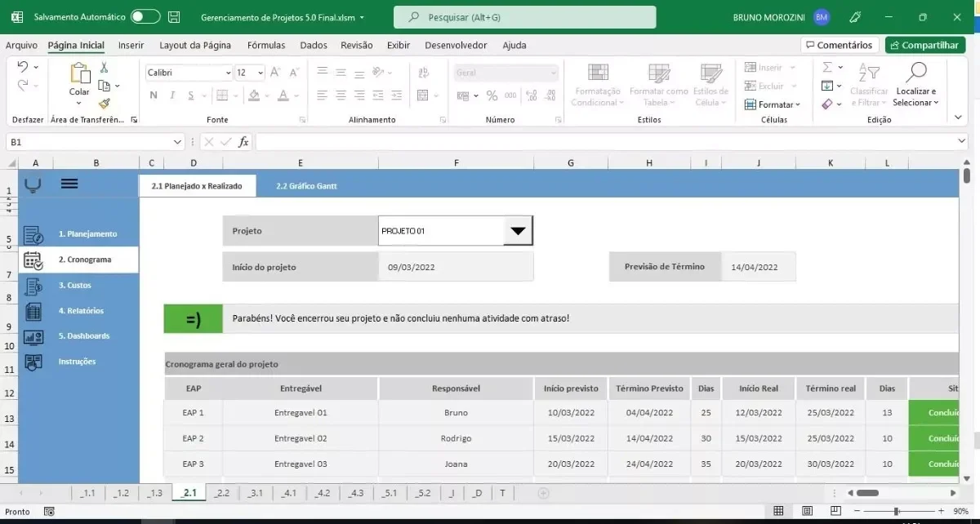Open the Planejamento section icon
The height and width of the screenshot is (524, 980).
(x=33, y=235)
